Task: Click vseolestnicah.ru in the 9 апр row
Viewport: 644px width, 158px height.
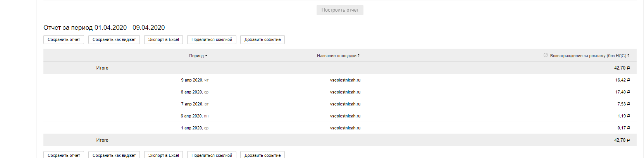Action: [x=345, y=80]
